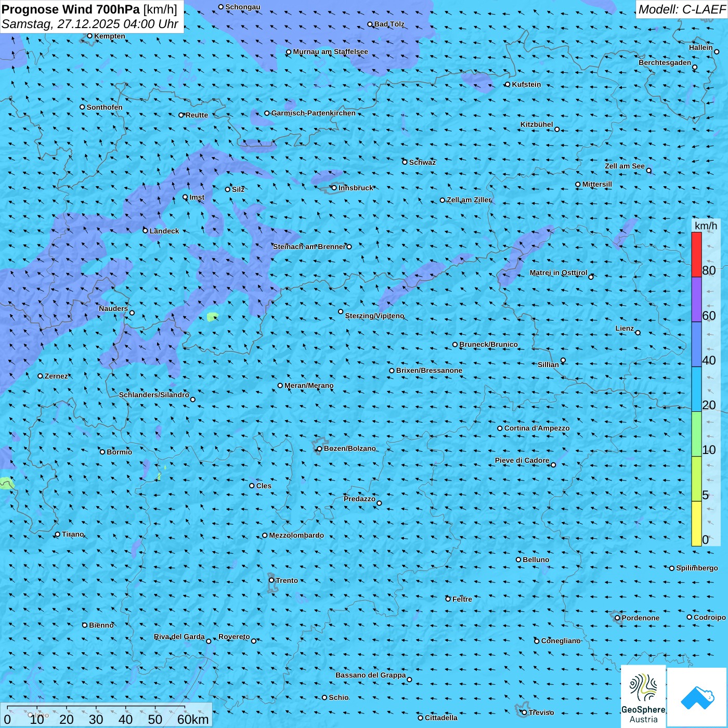
Task: Click the 'Bormio' label
Action: point(119,452)
